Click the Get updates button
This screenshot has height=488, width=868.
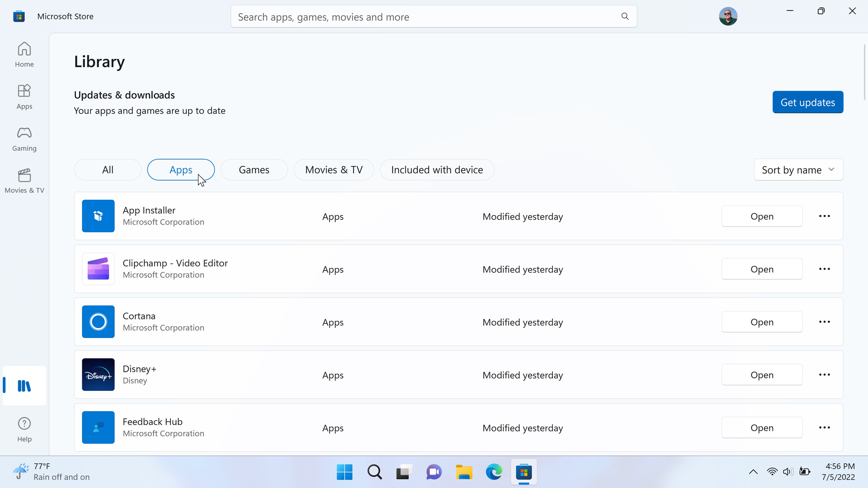[x=807, y=103]
